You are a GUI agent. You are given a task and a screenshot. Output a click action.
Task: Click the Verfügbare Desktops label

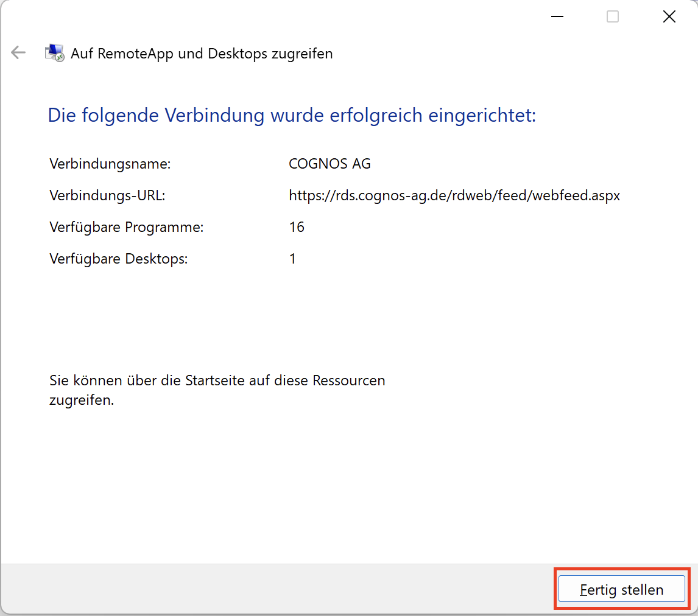tap(118, 259)
